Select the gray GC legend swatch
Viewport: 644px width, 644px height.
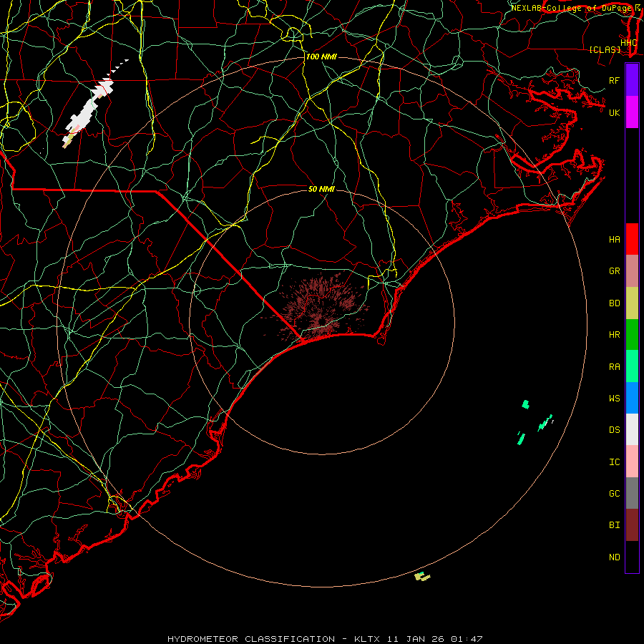[x=632, y=493]
